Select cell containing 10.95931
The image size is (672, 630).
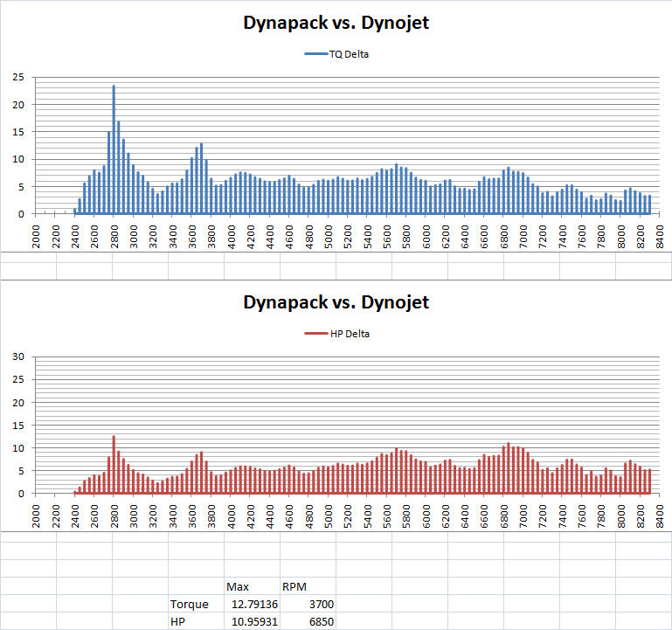[x=252, y=620]
